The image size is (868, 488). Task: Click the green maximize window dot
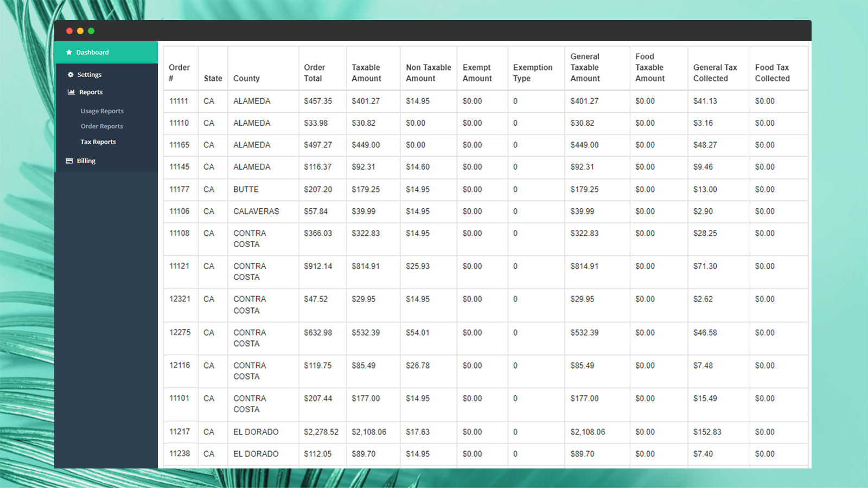pyautogui.click(x=91, y=31)
